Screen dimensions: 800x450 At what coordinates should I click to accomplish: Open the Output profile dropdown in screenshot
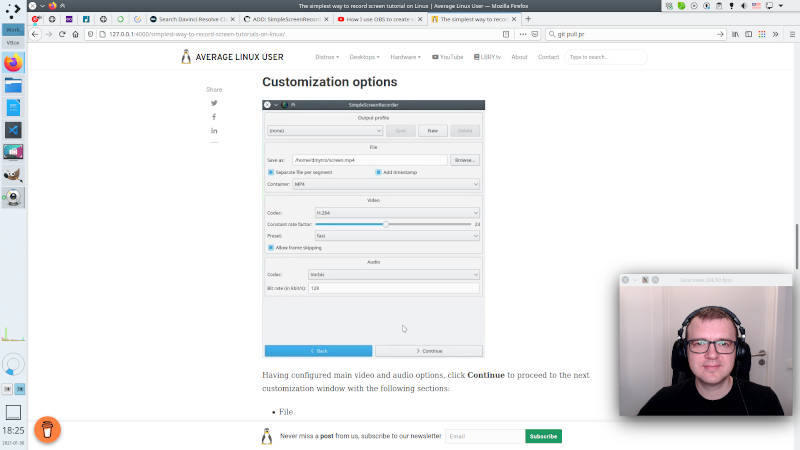tap(324, 131)
